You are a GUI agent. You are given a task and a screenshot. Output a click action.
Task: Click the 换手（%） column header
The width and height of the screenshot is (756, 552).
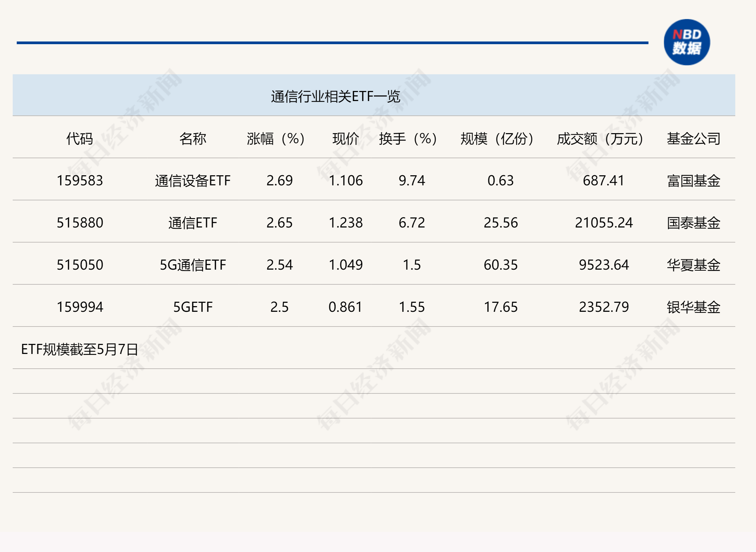tap(408, 139)
